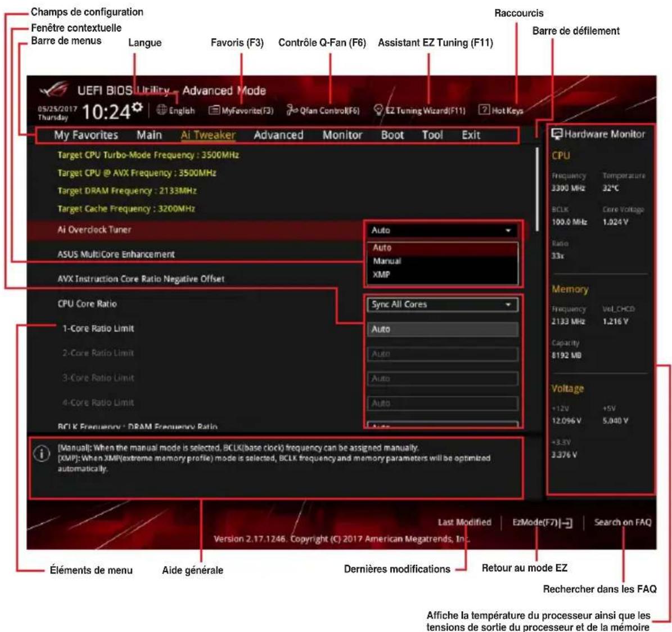Click Search on FAQ
Image resolution: width=672 pixels, height=632 pixels.
coord(623,522)
